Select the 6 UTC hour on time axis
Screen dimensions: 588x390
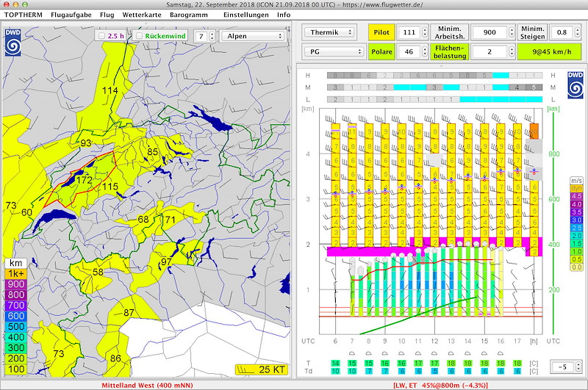(x=335, y=342)
